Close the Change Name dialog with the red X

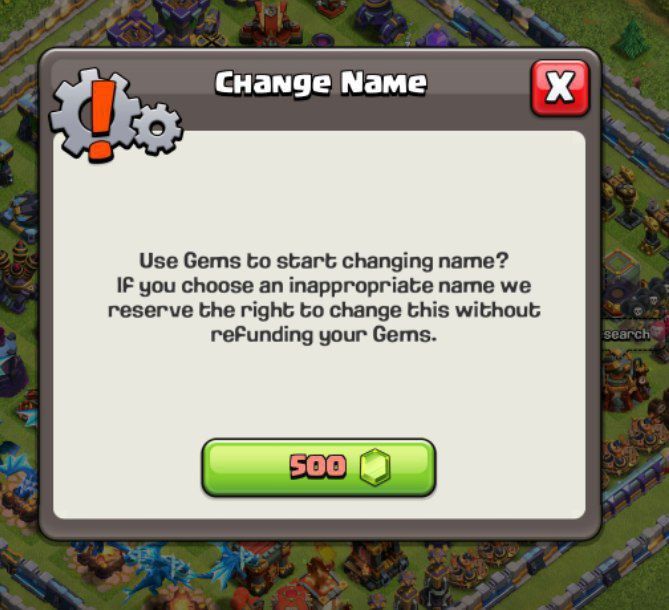click(560, 88)
